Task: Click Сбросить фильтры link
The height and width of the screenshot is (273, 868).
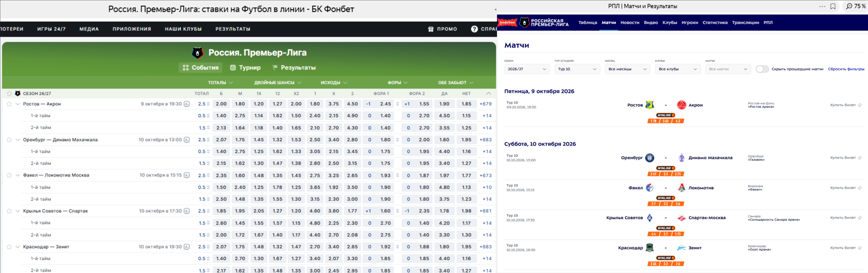Action: [x=846, y=69]
